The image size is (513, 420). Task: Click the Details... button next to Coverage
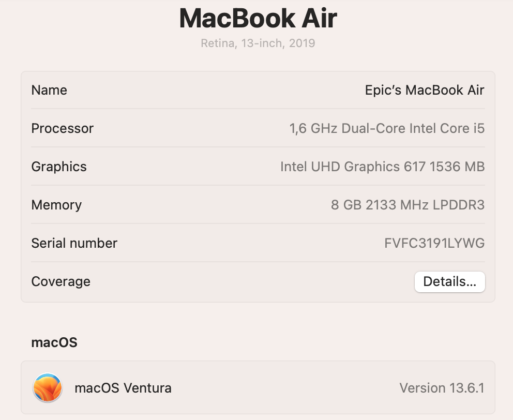(449, 281)
